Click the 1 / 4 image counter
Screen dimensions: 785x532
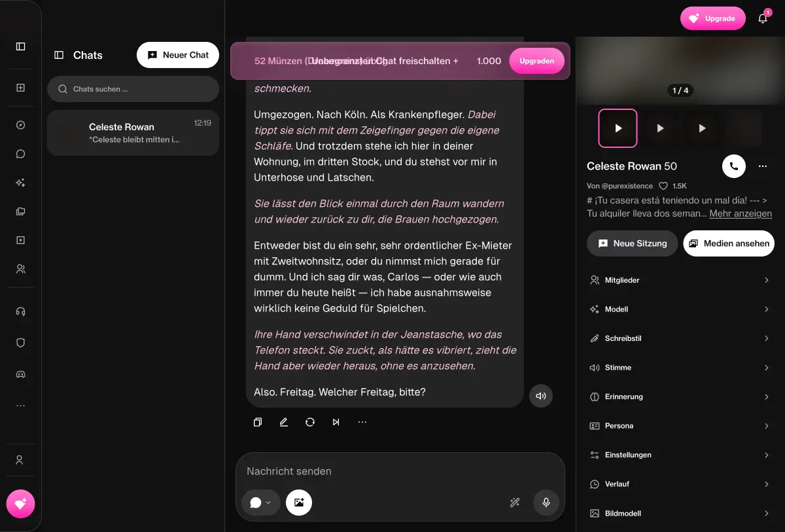coord(680,90)
